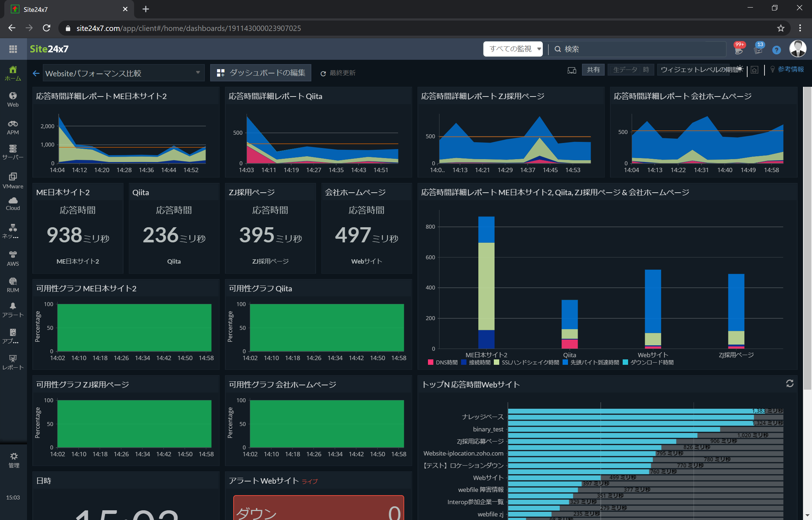Open the 管理 admin settings gear
The image size is (812, 520).
click(14, 460)
